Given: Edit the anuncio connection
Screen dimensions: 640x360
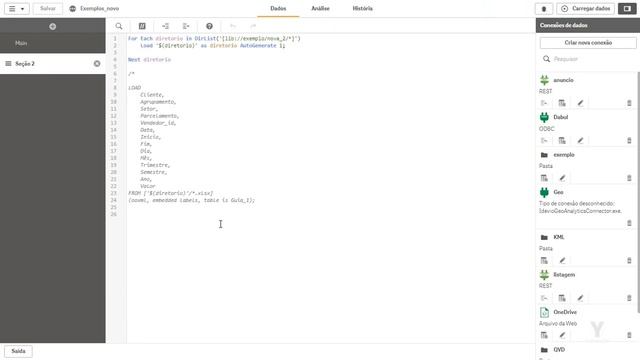Looking at the screenshot, I should pyautogui.click(x=580, y=103).
